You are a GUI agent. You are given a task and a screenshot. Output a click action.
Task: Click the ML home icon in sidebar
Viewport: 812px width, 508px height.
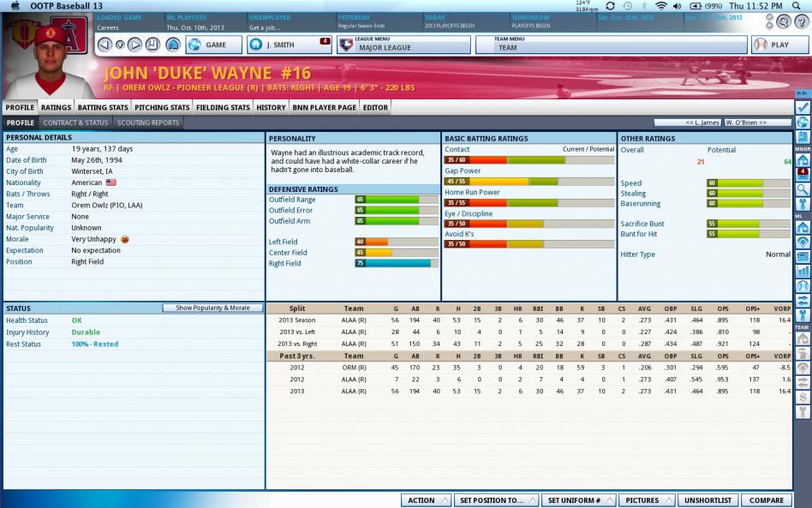point(803,227)
